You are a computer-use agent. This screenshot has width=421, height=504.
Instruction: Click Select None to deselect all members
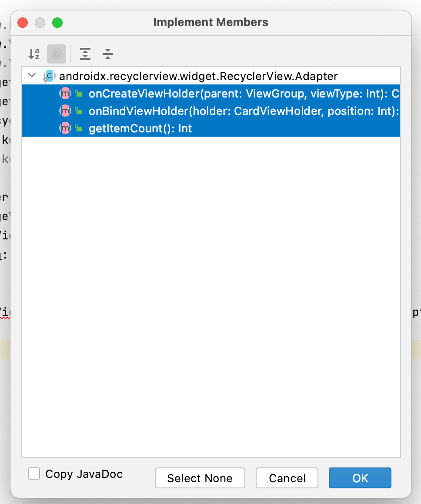pos(200,477)
